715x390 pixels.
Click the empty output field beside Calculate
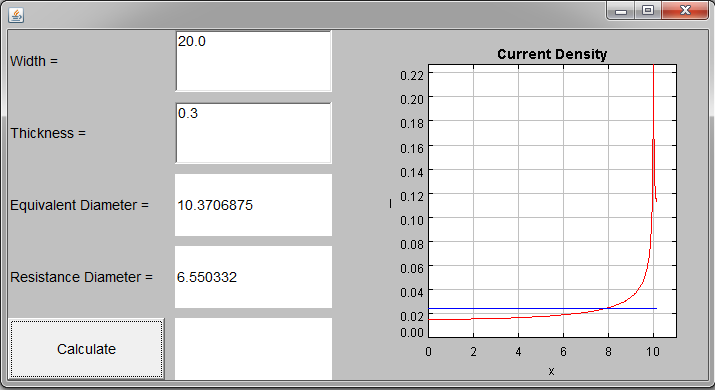(253, 348)
